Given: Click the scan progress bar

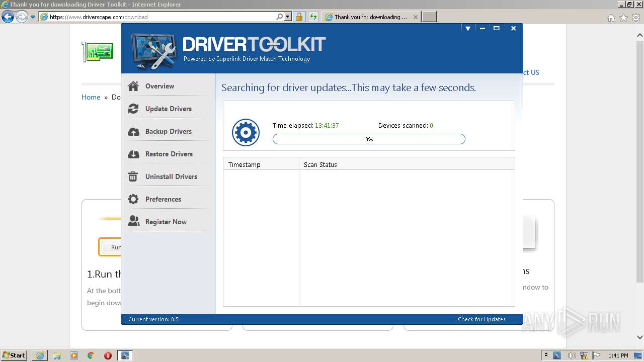Looking at the screenshot, I should tap(369, 139).
